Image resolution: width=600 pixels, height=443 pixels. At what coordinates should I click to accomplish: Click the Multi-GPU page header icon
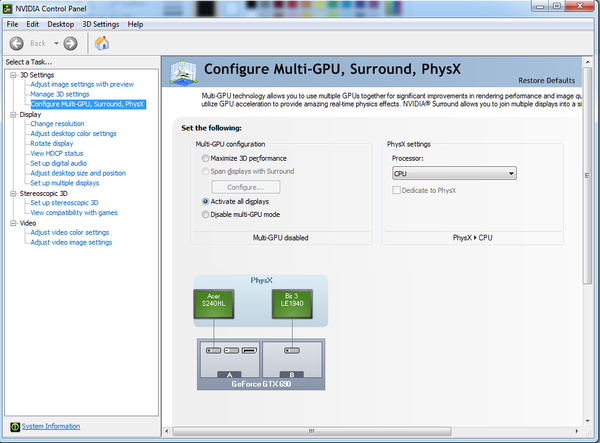coord(184,72)
